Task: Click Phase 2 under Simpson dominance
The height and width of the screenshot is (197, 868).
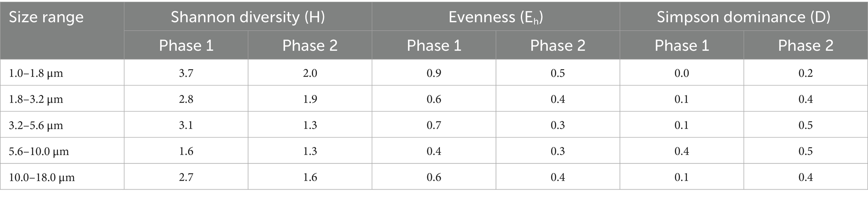Action: [x=805, y=45]
